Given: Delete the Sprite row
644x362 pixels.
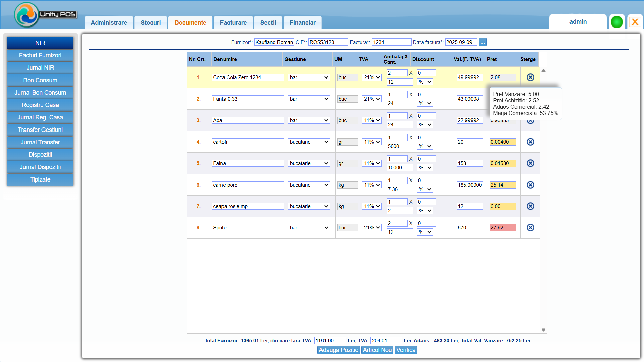Looking at the screenshot, I should point(530,228).
